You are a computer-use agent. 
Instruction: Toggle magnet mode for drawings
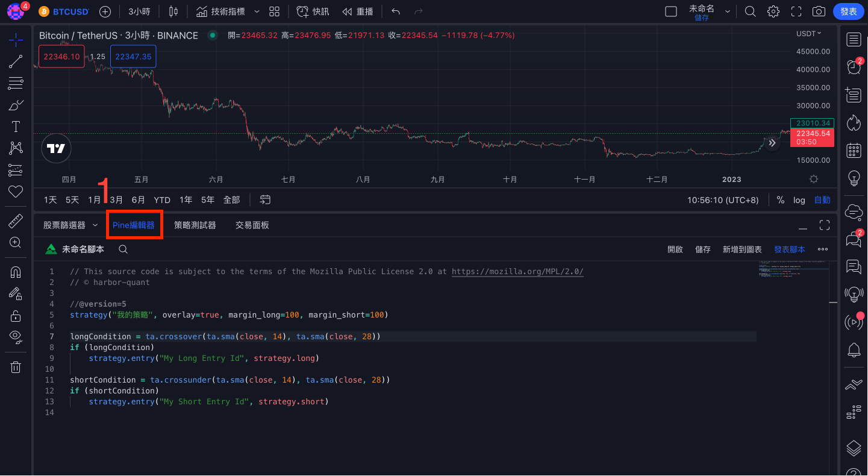pyautogui.click(x=16, y=272)
